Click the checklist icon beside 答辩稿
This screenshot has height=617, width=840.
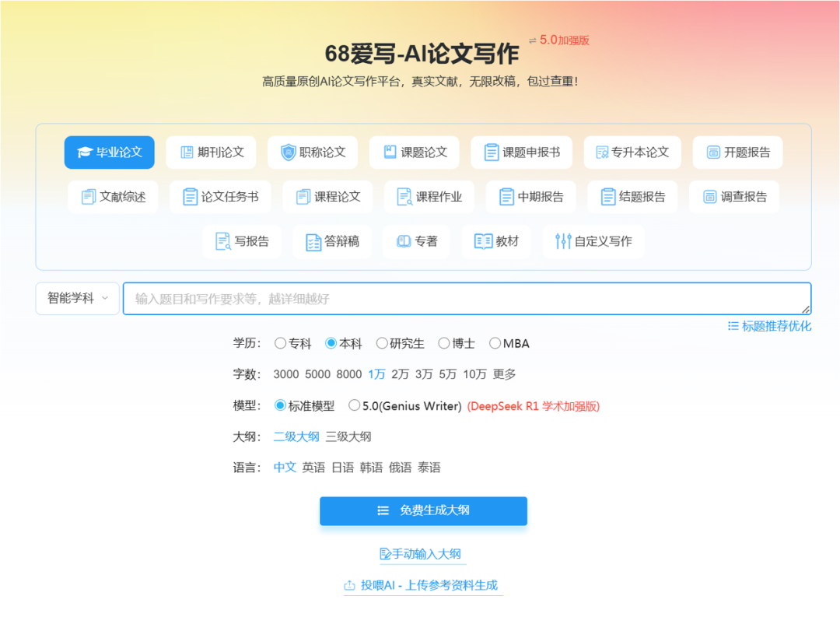[313, 242]
